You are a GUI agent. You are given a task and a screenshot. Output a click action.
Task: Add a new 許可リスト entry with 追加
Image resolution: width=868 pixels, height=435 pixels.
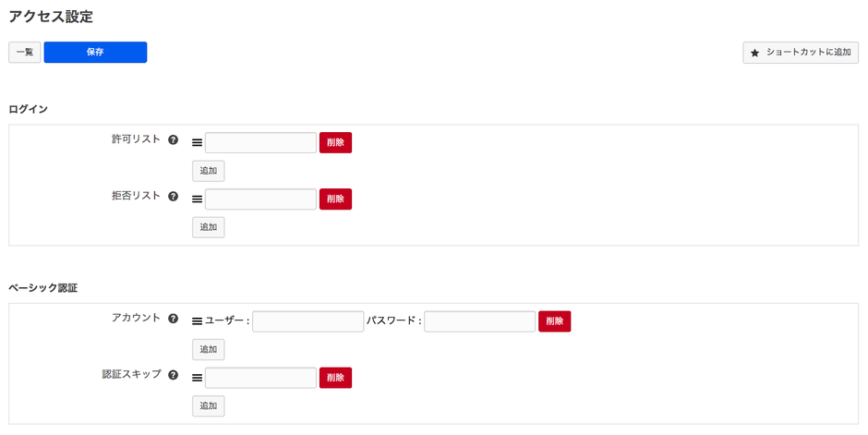click(x=208, y=171)
